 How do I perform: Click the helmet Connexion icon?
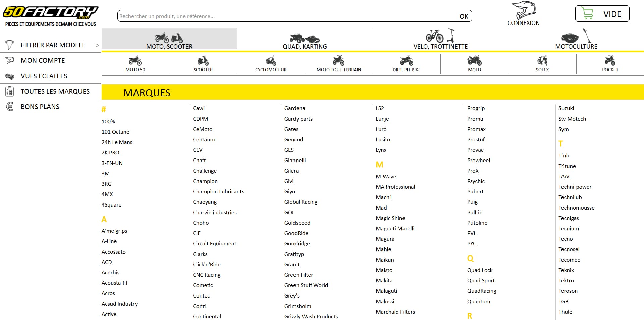523,10
